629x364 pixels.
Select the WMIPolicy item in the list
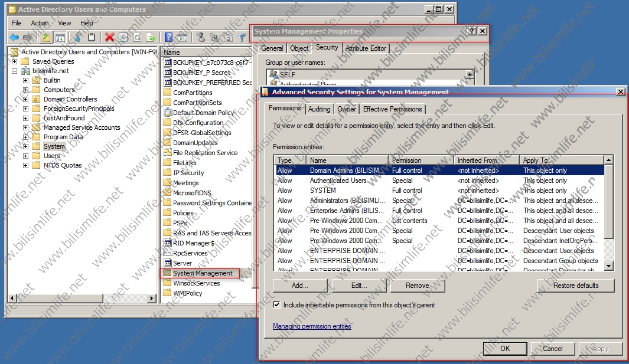tap(187, 293)
